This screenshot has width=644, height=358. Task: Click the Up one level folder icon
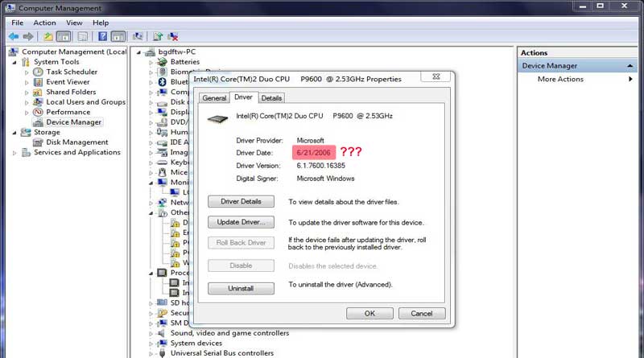pyautogui.click(x=48, y=36)
